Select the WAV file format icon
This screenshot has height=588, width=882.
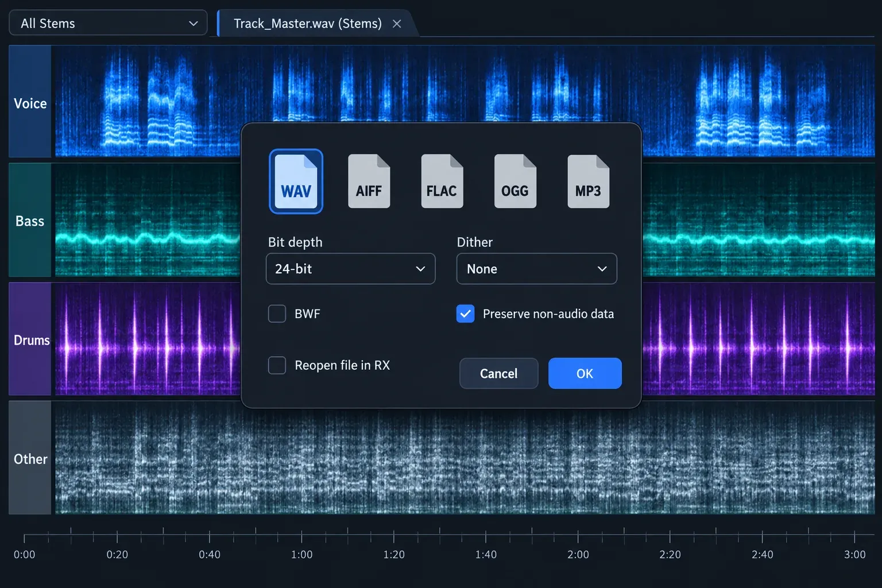(296, 181)
